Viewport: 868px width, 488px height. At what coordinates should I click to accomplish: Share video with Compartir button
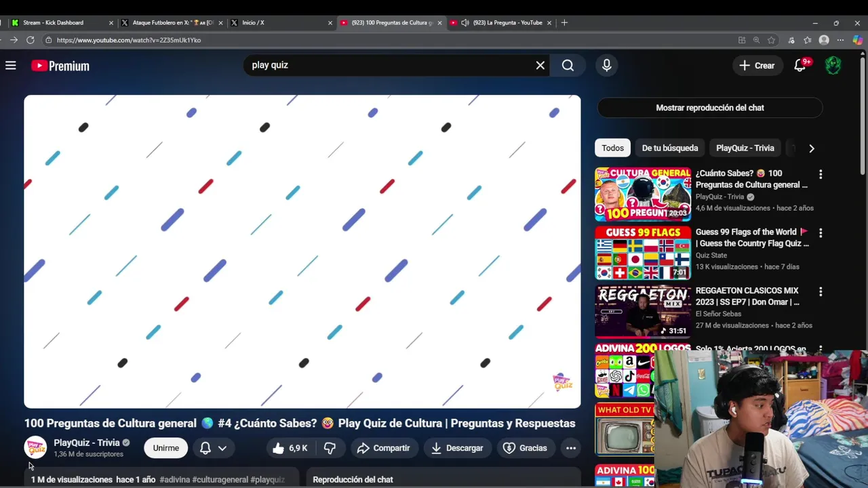click(x=384, y=448)
